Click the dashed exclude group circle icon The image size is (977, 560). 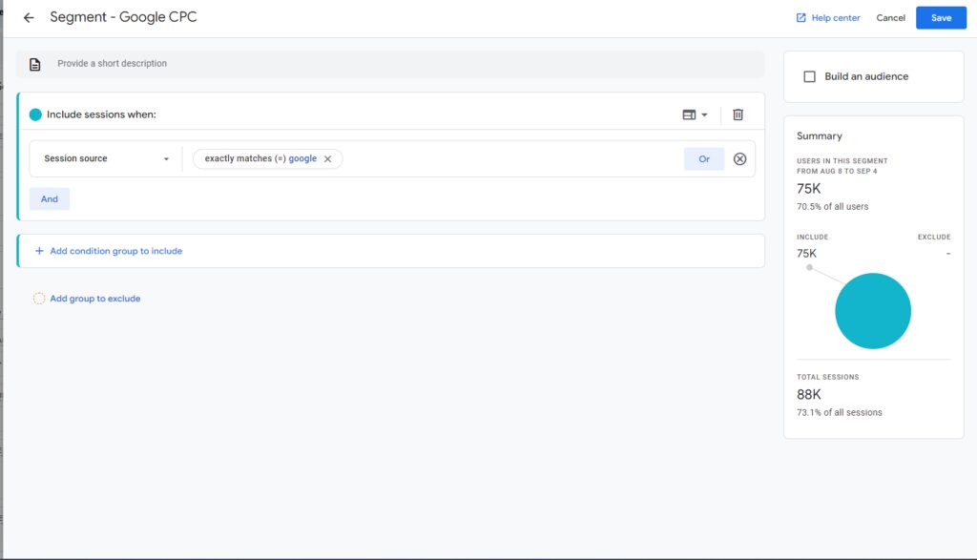click(38, 299)
